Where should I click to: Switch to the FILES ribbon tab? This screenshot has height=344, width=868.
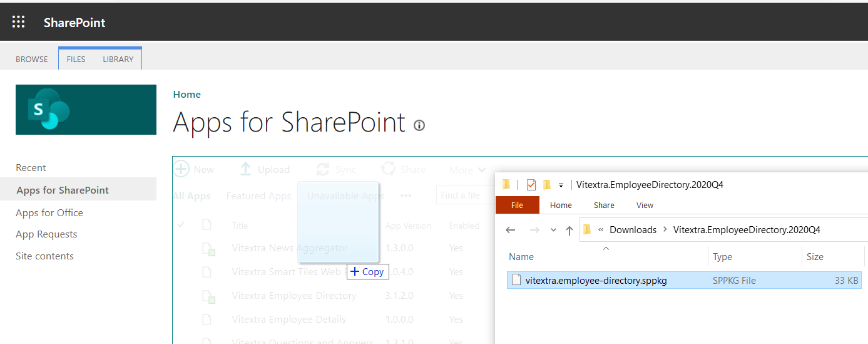[x=76, y=59]
